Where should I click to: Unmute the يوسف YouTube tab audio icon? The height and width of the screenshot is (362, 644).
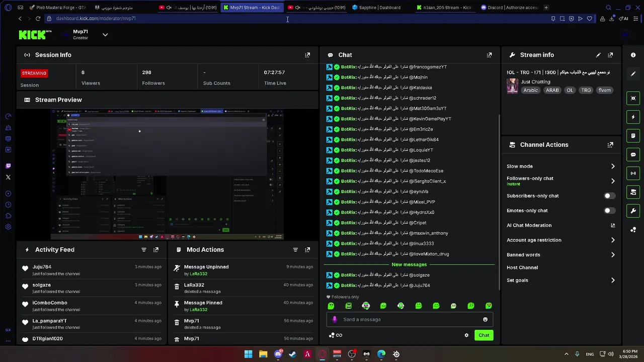click(x=169, y=8)
